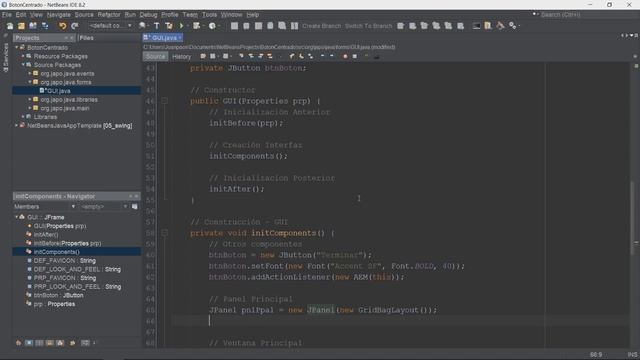640x360 pixels.
Task: Select btnBoton : JButton in Navigator
Action: pos(58,295)
